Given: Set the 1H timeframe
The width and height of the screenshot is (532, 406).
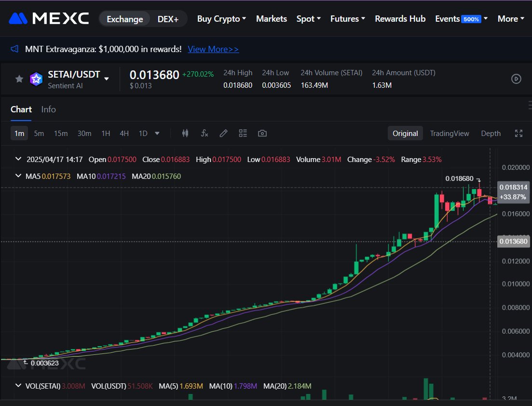Looking at the screenshot, I should pos(106,133).
